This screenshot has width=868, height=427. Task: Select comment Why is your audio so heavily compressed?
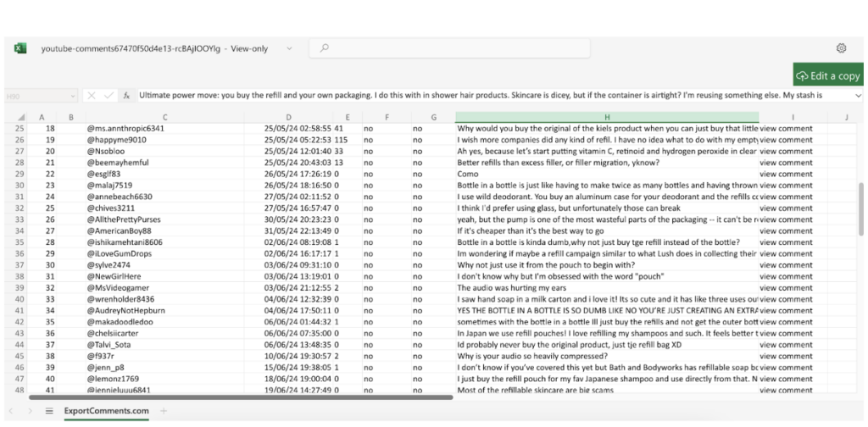[607, 356]
